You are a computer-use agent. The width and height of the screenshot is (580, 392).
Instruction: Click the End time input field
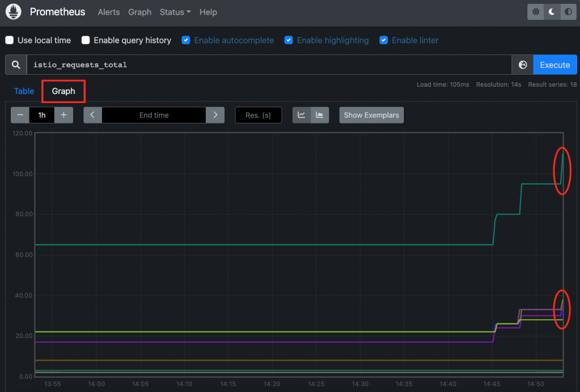pyautogui.click(x=154, y=115)
